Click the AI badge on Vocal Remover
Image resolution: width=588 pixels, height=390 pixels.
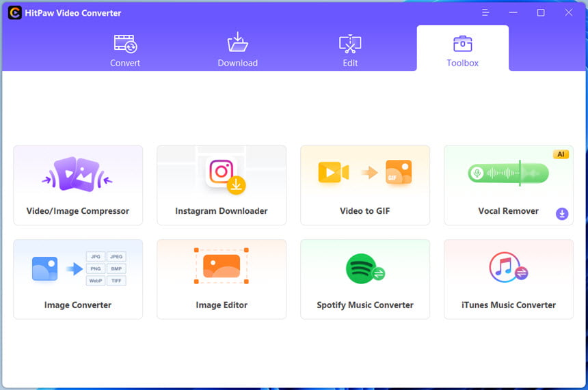click(x=561, y=154)
